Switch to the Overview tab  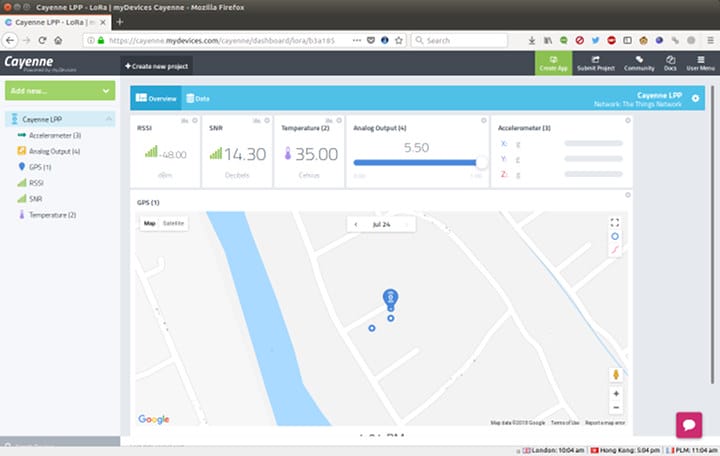click(156, 98)
